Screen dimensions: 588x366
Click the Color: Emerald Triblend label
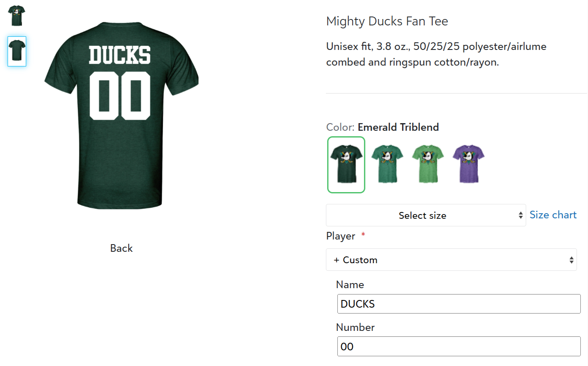382,127
